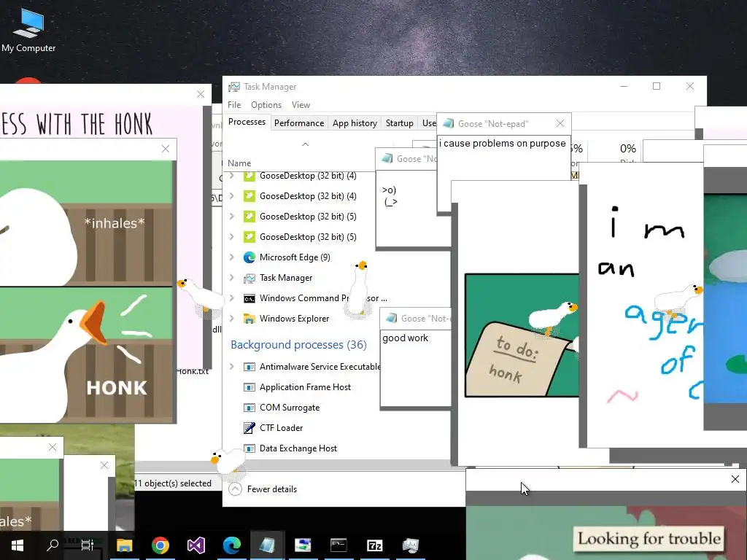Screen dimensions: 747x560
Task: Switch to the App history tab
Action: click(x=355, y=122)
